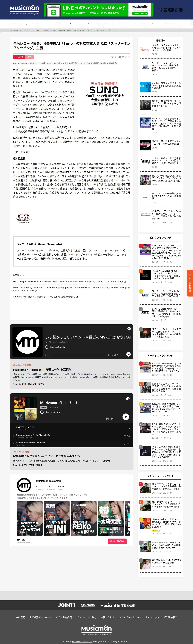Screen dimensions: 193x644
Task: Open the Spotify icon in header
Action: [x=181, y=10]
